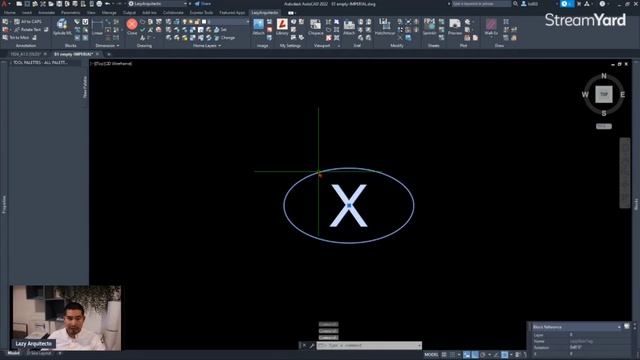Click the HatchIsnual tool in Modify panel
Screen dimensions: 640x360
[384, 27]
